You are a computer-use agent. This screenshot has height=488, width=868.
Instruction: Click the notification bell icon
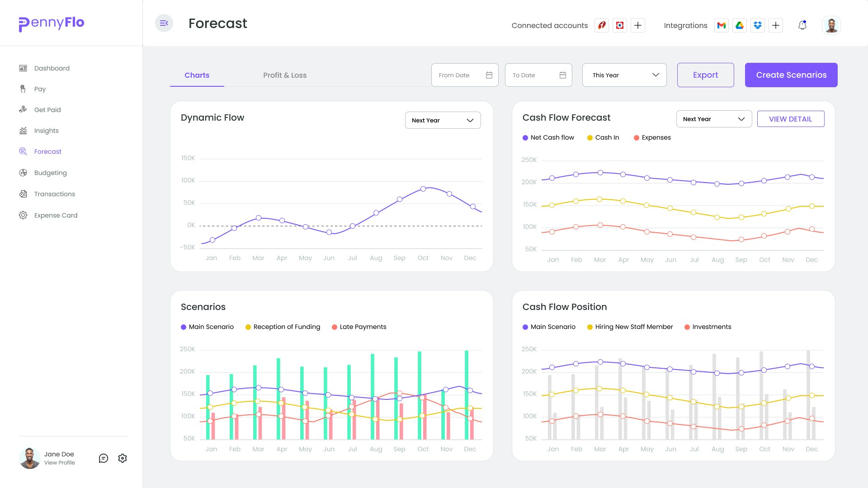pos(802,25)
